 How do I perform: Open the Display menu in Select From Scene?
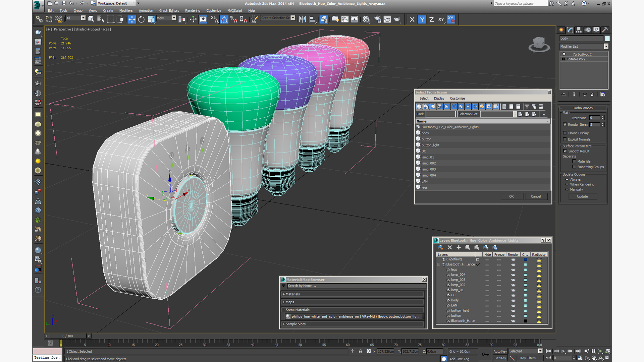pyautogui.click(x=439, y=99)
